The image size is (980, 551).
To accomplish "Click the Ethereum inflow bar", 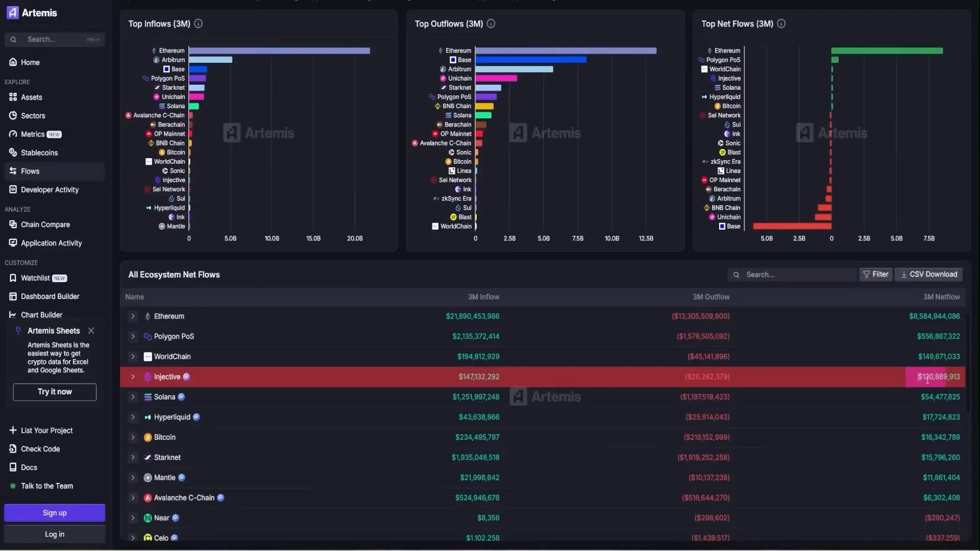I will point(279,51).
